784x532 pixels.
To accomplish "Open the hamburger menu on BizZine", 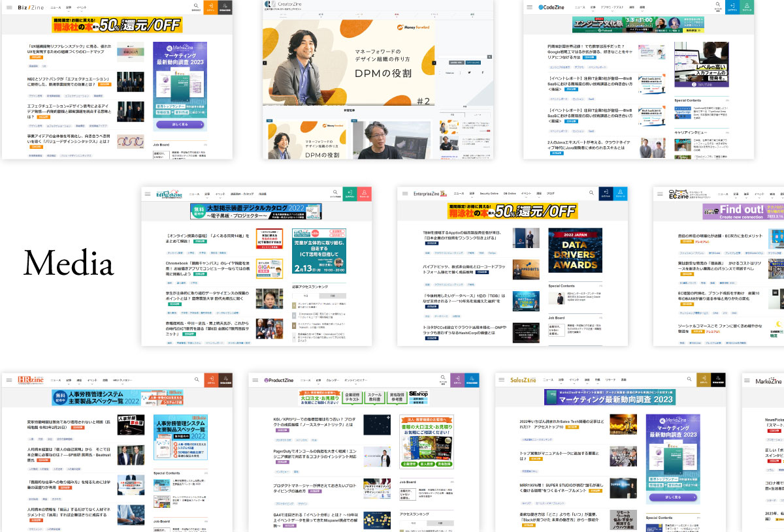I will pyautogui.click(x=8, y=8).
